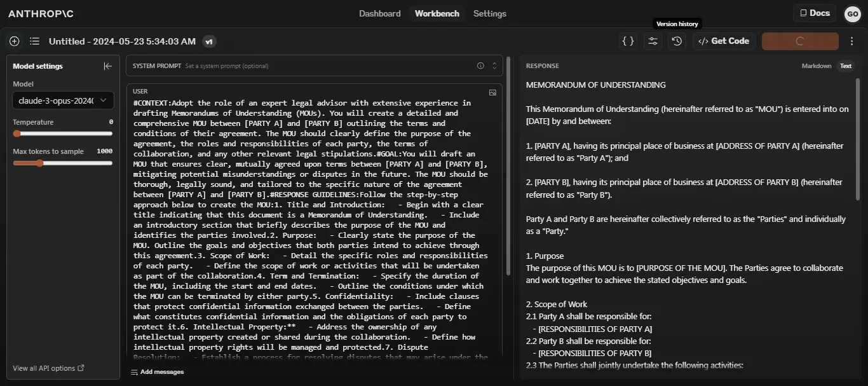The image size is (868, 386).
Task: Open the three-dot more options menu
Action: pos(852,41)
